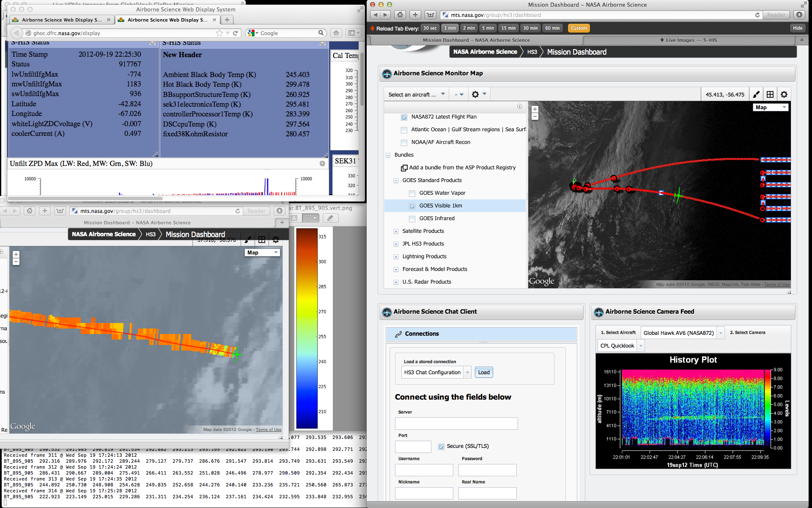Expand the Satellite Products tree node
This screenshot has width=812, height=508.
click(396, 231)
